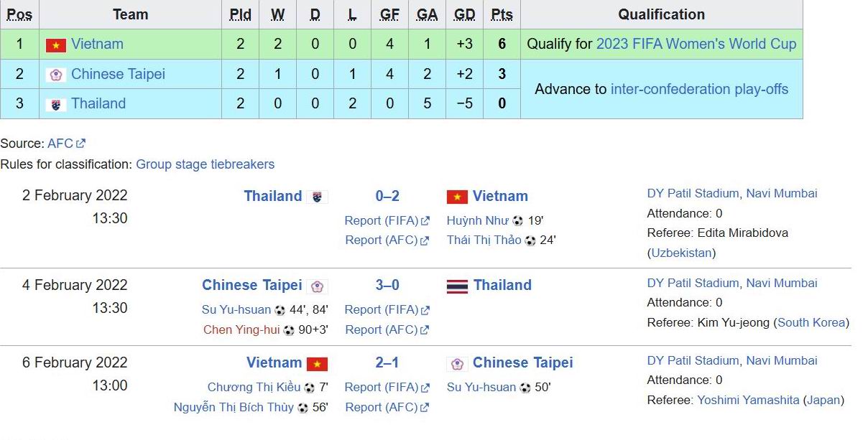Click the Pts column header abbreviation
This screenshot has height=440, width=868.
502,14
